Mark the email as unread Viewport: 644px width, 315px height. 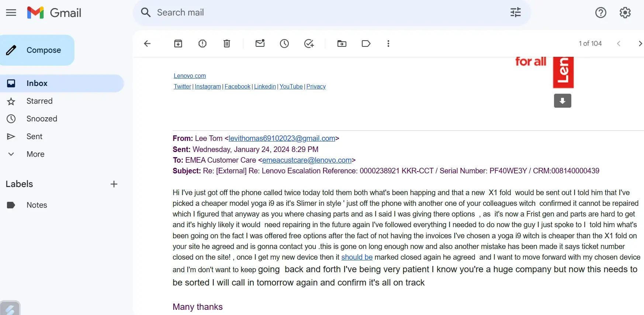tap(260, 44)
